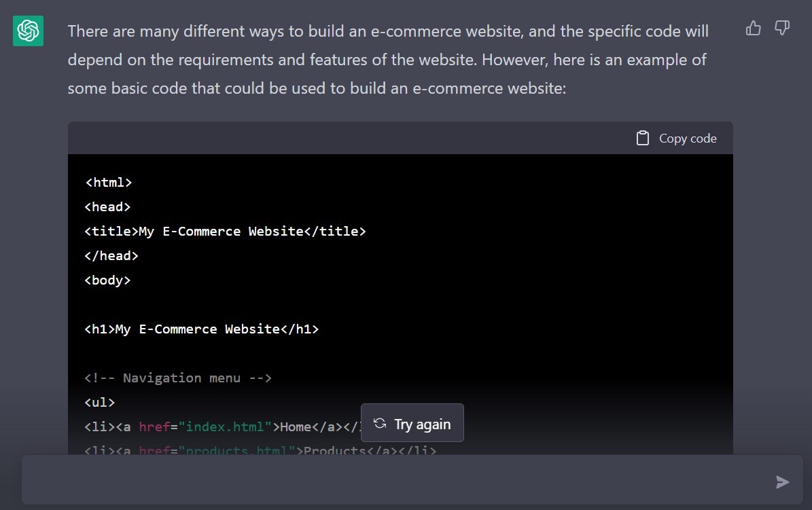Click the thumbs up feedback icon
812x510 pixels.
click(753, 28)
